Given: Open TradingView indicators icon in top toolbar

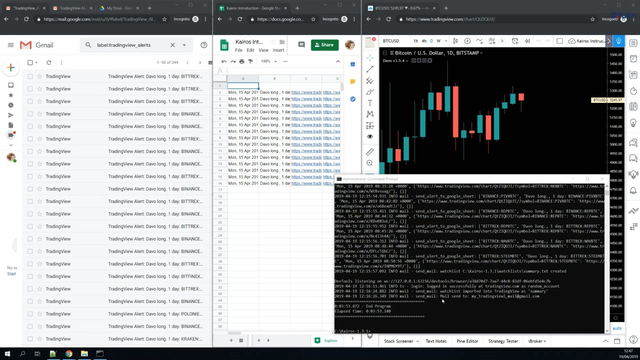Looking at the screenshot, I should [x=479, y=41].
